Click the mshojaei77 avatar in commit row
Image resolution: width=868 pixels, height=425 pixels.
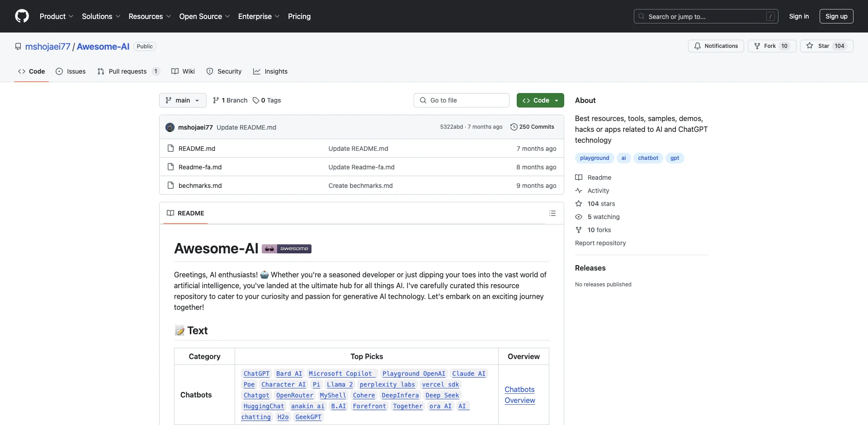pos(170,127)
